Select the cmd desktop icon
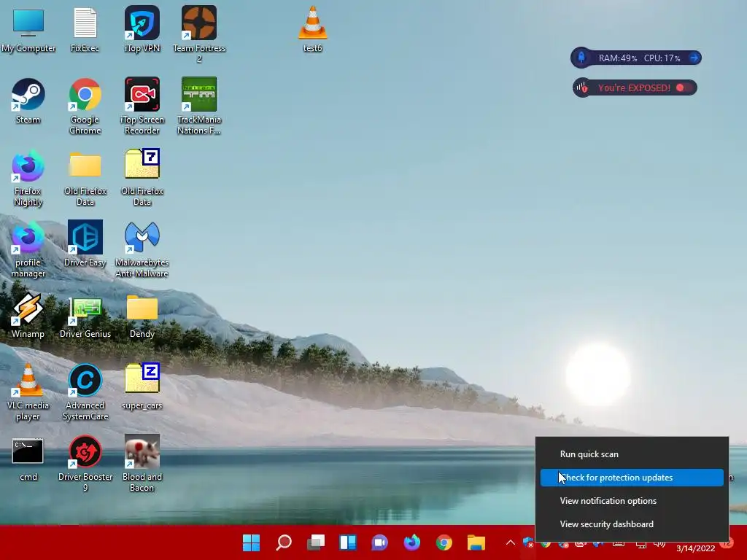This screenshot has width=747, height=560. pos(28,459)
